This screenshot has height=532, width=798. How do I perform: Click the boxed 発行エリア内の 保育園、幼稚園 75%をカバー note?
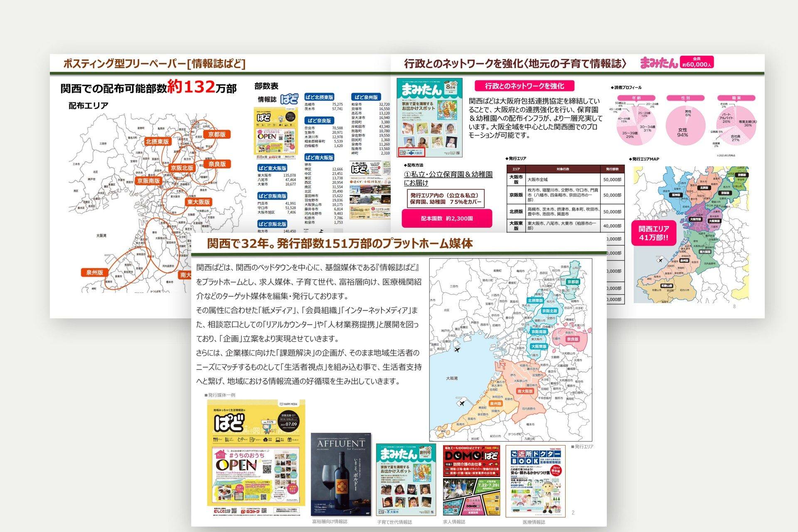click(446, 198)
